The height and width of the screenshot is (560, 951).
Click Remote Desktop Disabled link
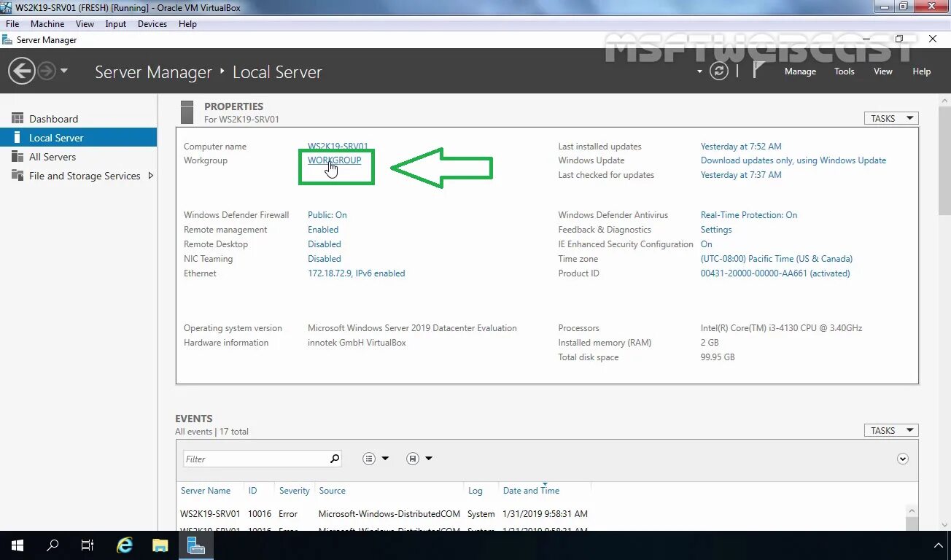[x=325, y=244]
